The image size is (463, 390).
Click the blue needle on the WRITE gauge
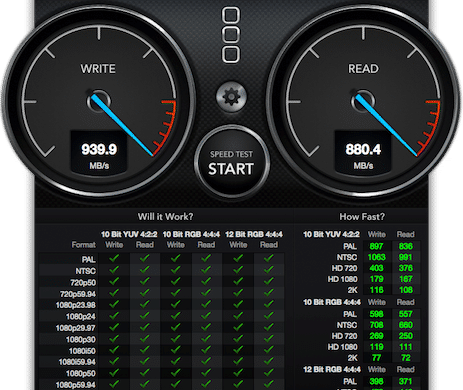click(122, 125)
